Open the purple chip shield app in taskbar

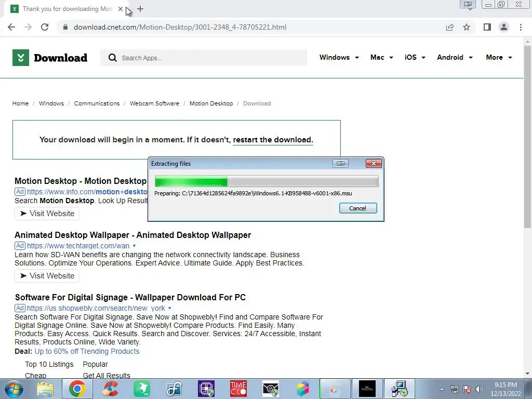[206, 389]
